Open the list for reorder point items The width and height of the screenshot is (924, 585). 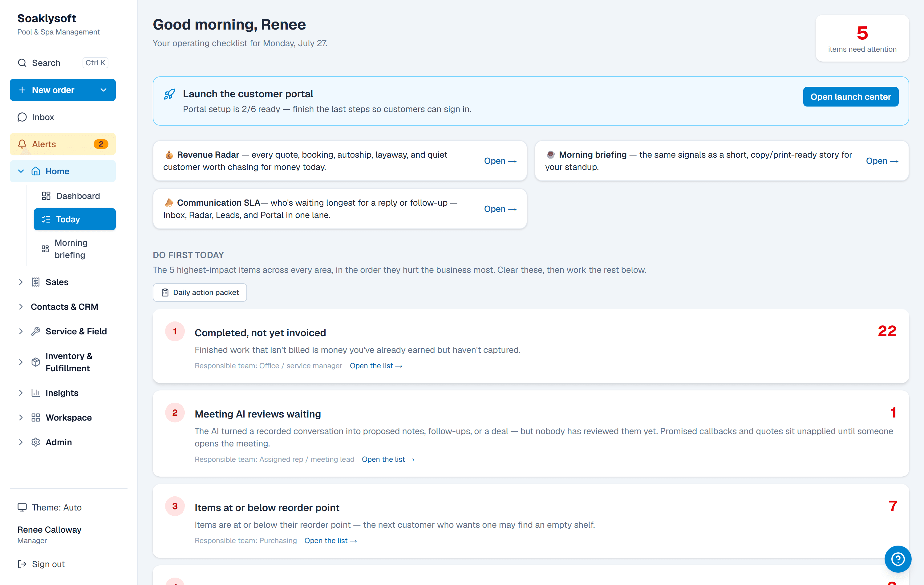pyautogui.click(x=330, y=541)
